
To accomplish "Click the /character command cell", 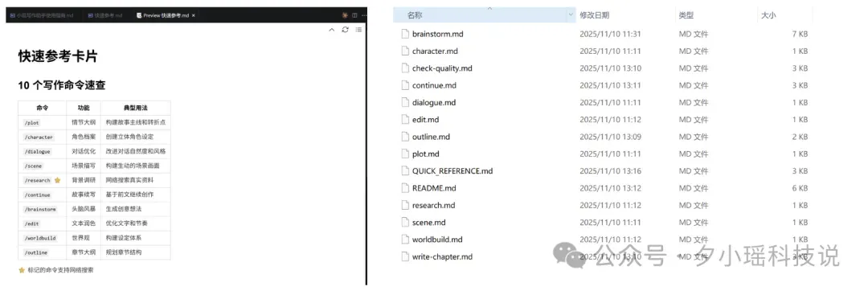I will click(39, 137).
